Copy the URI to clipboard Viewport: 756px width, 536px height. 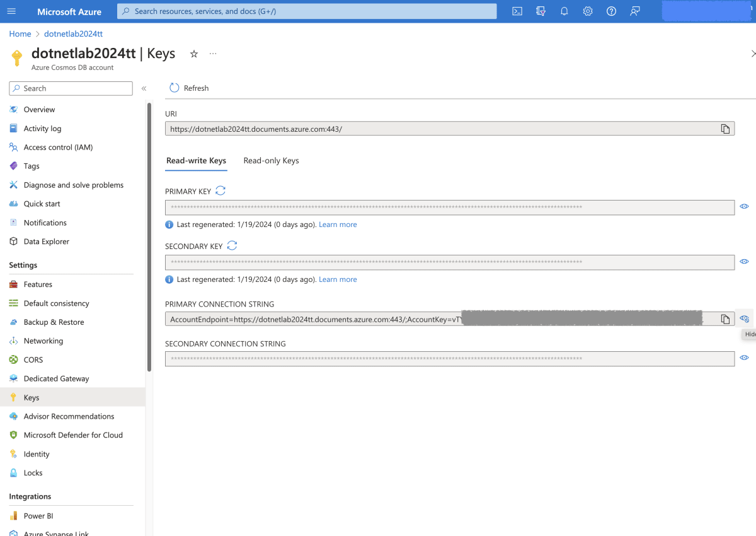[725, 129]
